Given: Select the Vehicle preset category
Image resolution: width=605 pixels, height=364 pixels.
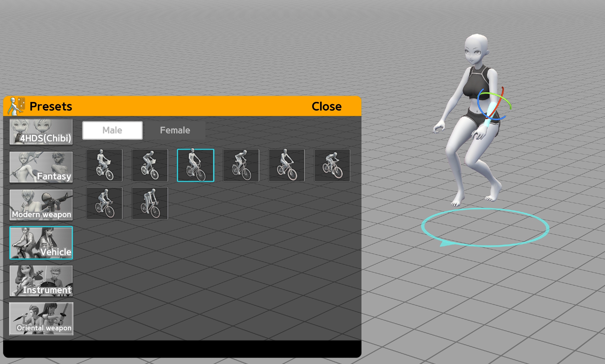Looking at the screenshot, I should [41, 243].
